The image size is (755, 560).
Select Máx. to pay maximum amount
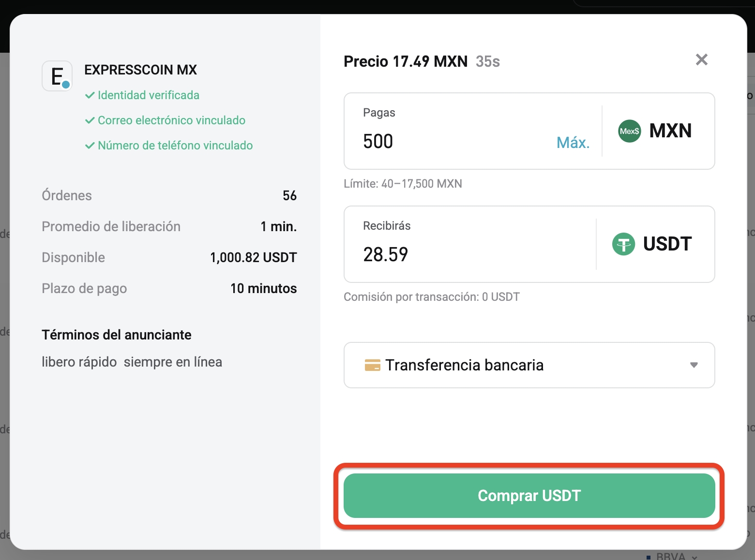[x=573, y=142]
